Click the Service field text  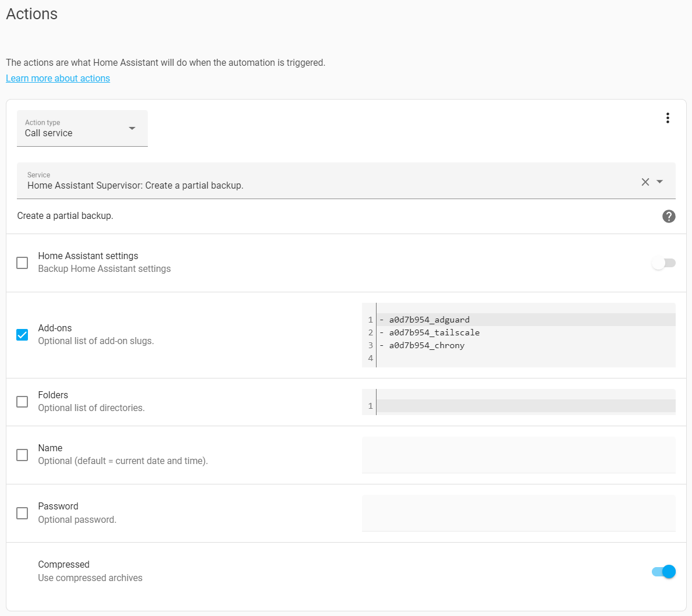[135, 186]
